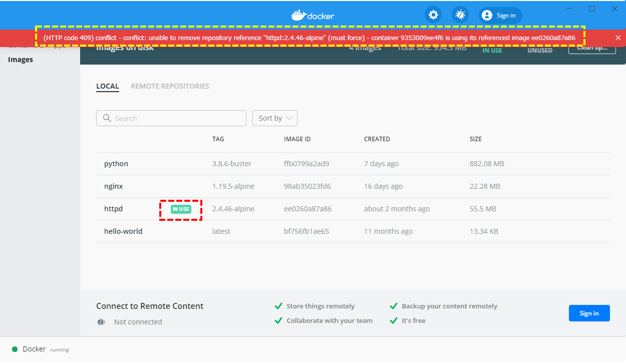Click checkmark beside Collaborate with your team
The height and width of the screenshot is (364, 626).
pyautogui.click(x=278, y=320)
